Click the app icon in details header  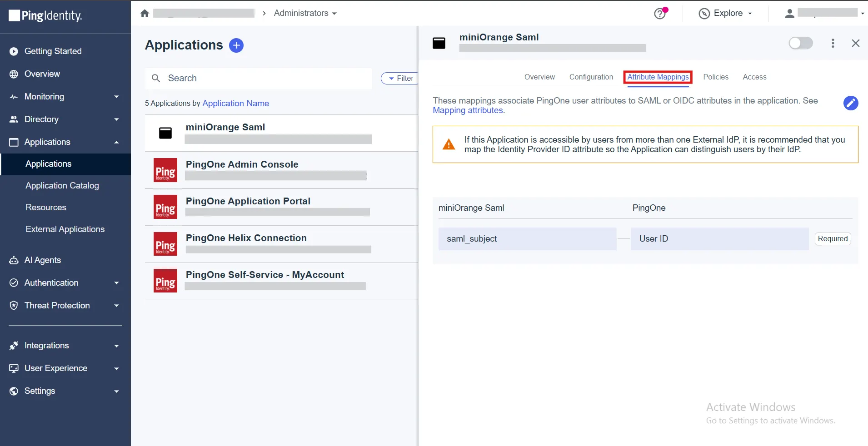439,43
